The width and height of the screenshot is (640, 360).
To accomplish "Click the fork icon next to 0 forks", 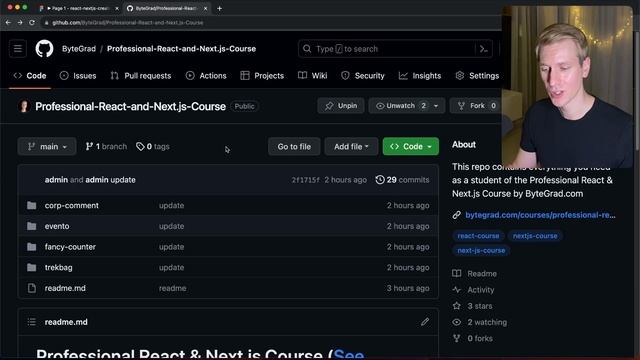I will 456,338.
